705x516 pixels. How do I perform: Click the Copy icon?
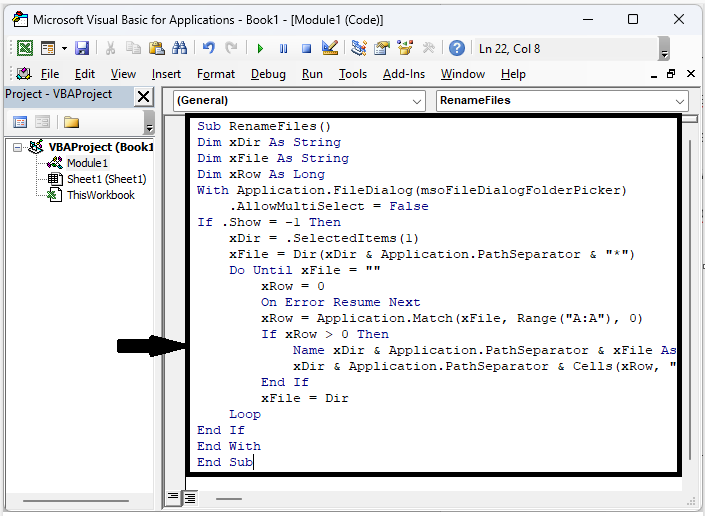tap(133, 48)
